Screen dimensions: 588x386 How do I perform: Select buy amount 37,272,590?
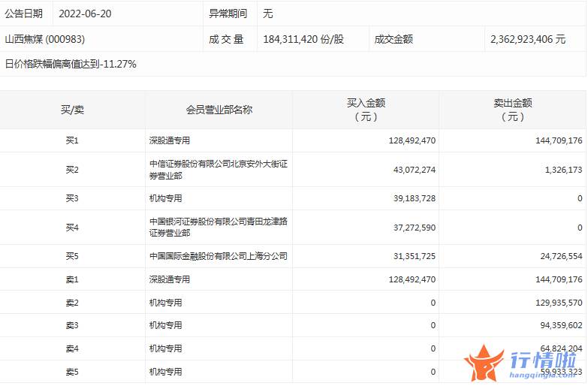(415, 228)
